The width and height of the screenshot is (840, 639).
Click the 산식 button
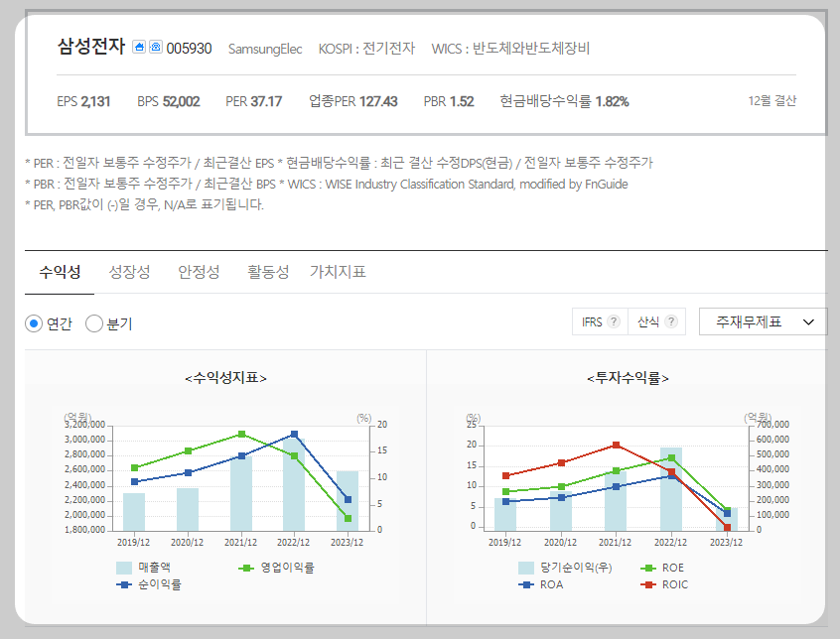pos(656,321)
